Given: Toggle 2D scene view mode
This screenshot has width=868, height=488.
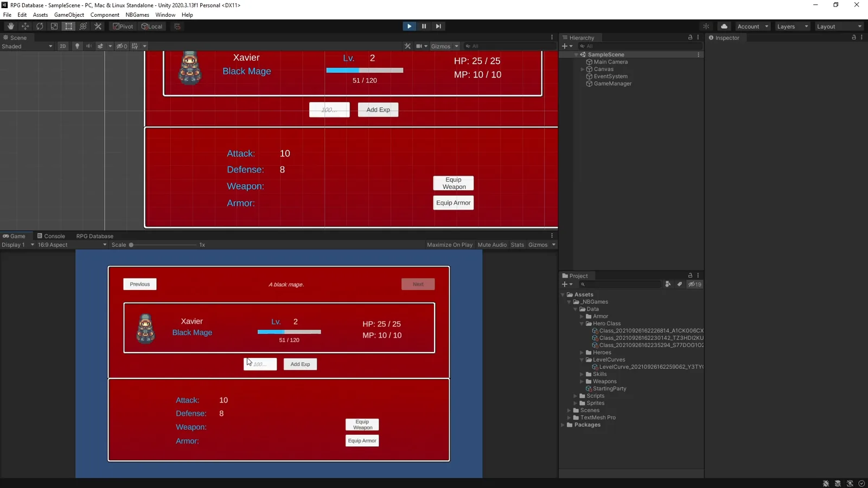Looking at the screenshot, I should click(63, 46).
